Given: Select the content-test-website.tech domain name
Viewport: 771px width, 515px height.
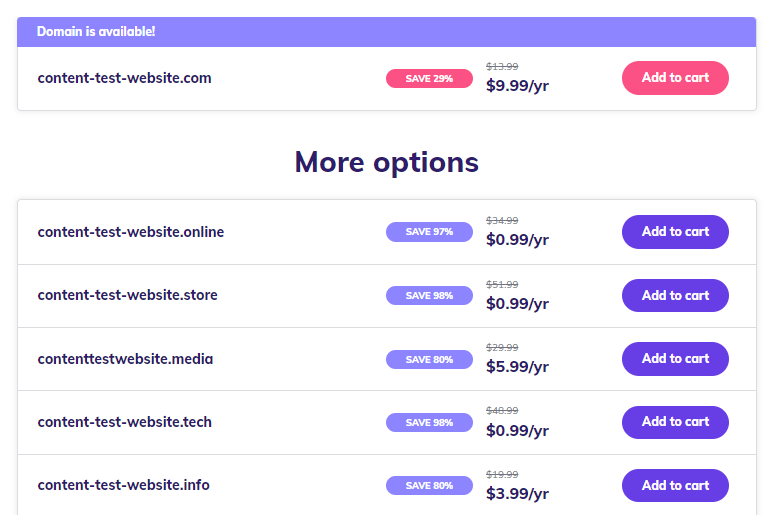Looking at the screenshot, I should 124,422.
